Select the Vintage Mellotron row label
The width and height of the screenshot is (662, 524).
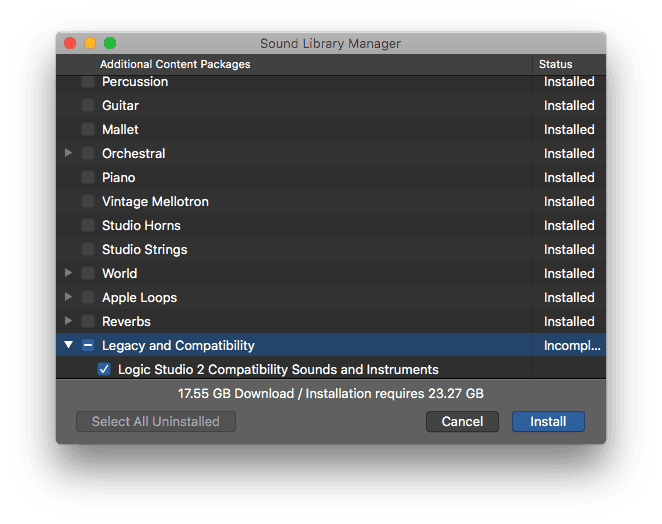(x=155, y=201)
